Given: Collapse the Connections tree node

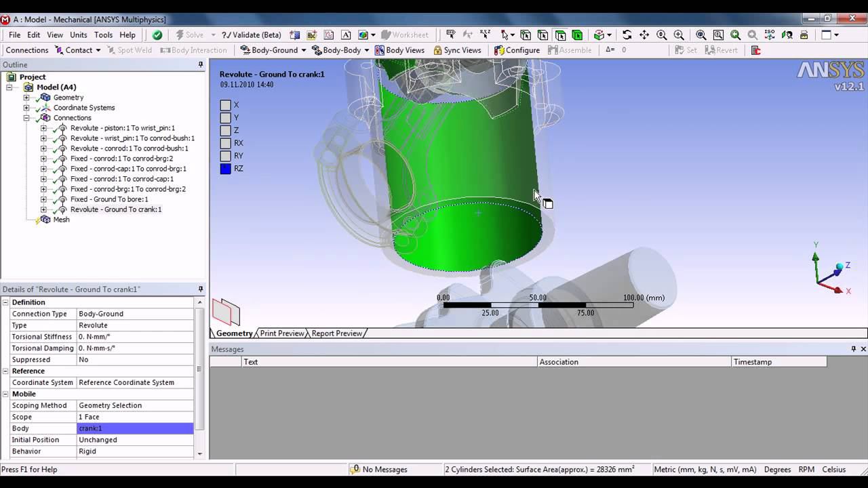Looking at the screenshot, I should [26, 118].
